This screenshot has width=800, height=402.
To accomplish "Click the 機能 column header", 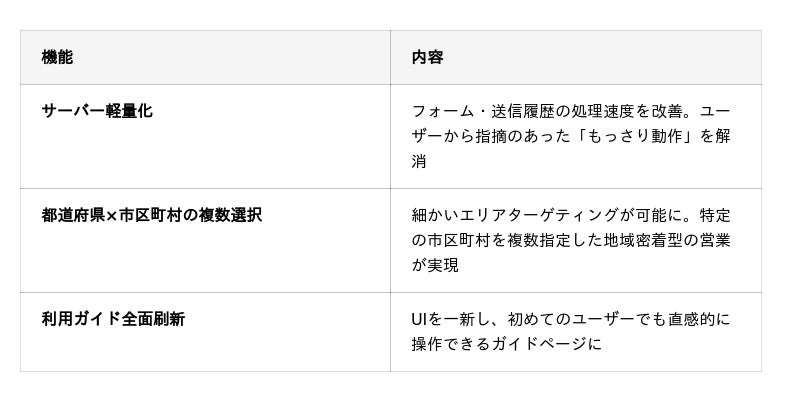I will (57, 58).
